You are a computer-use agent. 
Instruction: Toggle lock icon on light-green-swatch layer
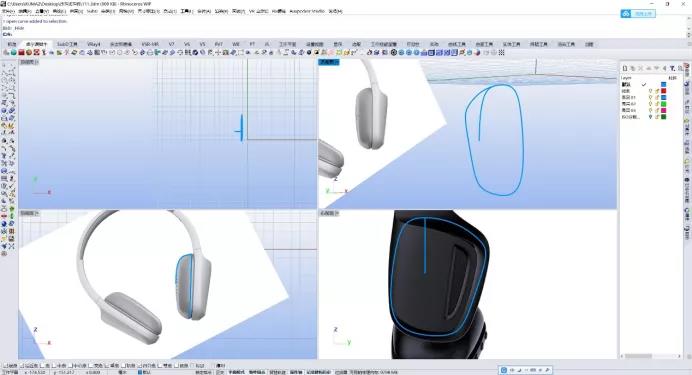[x=657, y=104]
